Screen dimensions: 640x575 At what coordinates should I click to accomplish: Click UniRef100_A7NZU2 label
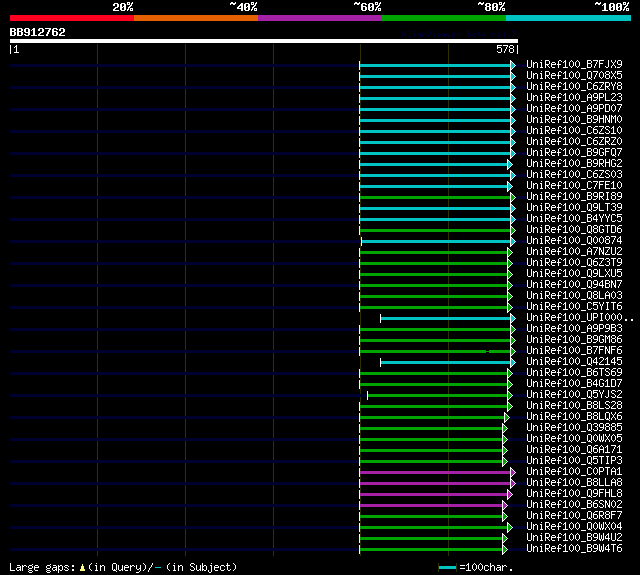(x=574, y=252)
